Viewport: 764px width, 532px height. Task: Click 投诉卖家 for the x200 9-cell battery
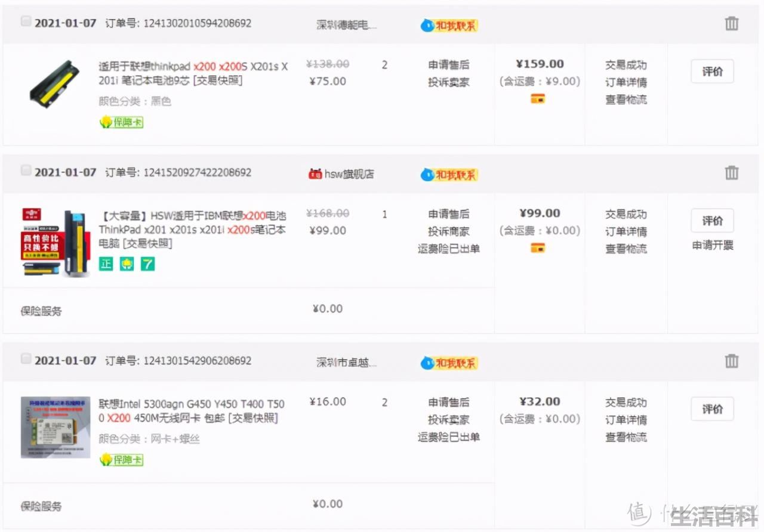click(x=449, y=82)
